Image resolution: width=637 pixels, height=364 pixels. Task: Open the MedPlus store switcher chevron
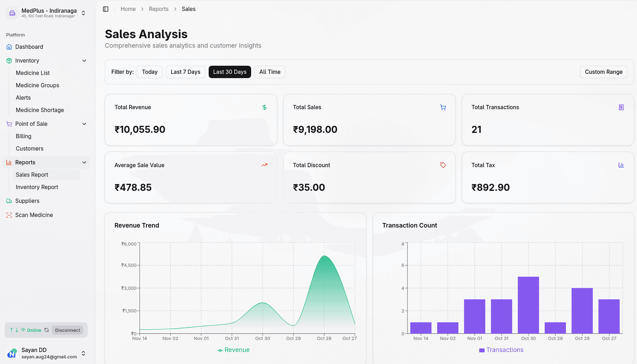(x=83, y=13)
